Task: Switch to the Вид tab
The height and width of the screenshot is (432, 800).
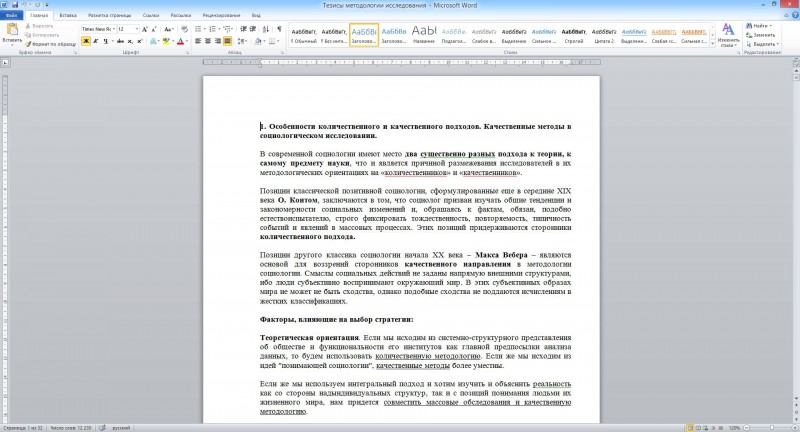Action: pyautogui.click(x=256, y=15)
